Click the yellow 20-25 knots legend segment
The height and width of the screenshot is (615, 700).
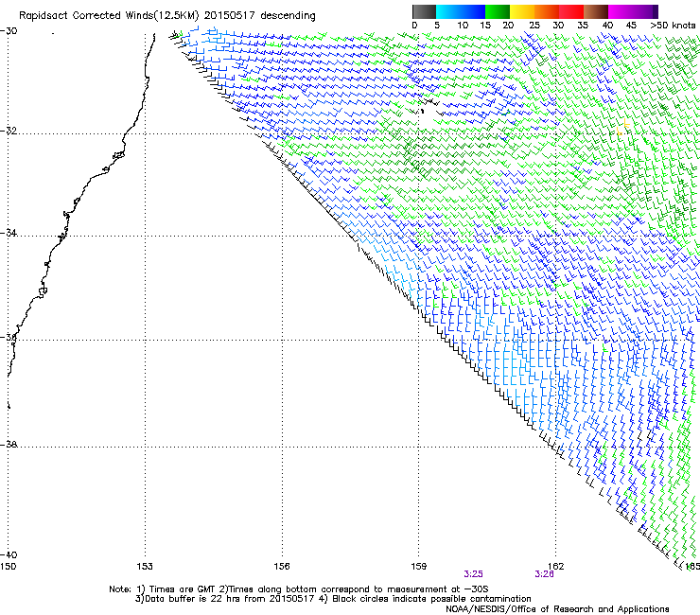tap(522, 12)
